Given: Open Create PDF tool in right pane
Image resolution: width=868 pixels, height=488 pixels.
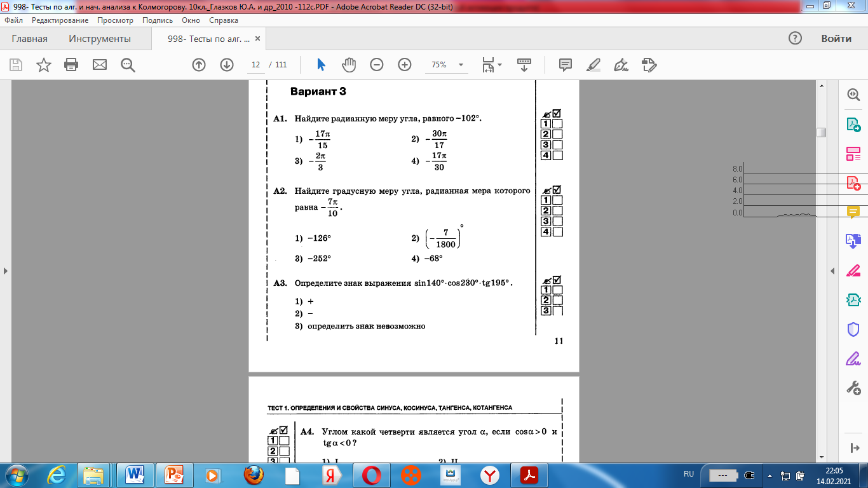Looking at the screenshot, I should tap(853, 183).
